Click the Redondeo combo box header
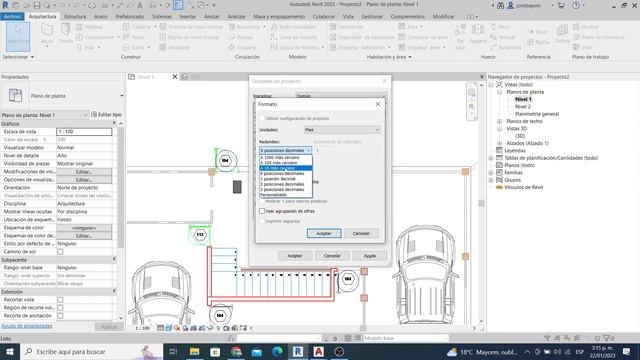Image resolution: width=640 pixels, height=360 pixels. pyautogui.click(x=285, y=150)
